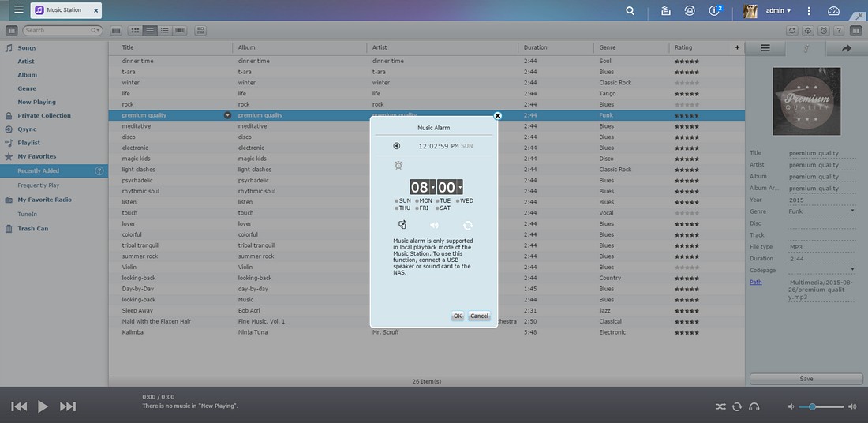868x423 pixels.
Task: Open the Codepage dropdown
Action: pos(852,270)
